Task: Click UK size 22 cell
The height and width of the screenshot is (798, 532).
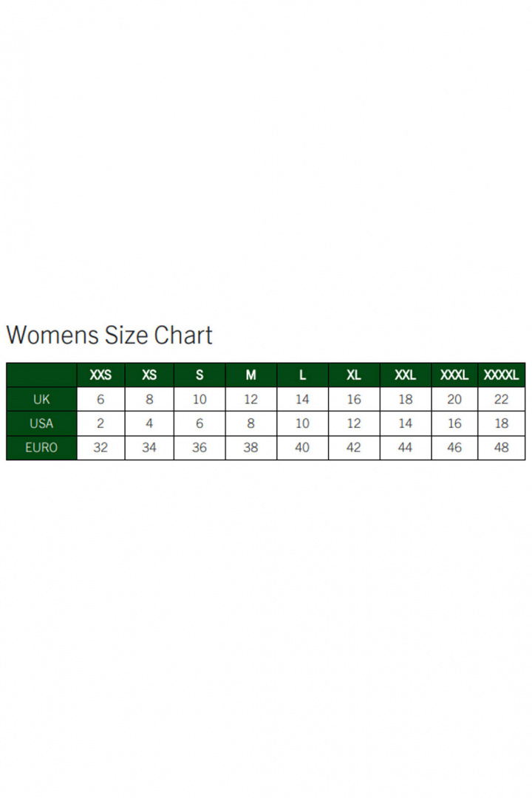Action: click(502, 400)
